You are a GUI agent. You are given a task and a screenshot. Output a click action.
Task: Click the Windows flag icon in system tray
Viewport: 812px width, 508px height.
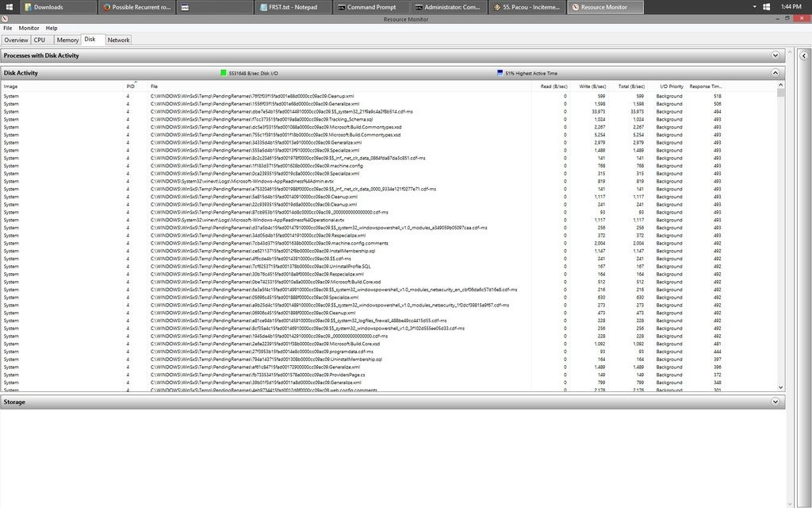click(x=767, y=7)
